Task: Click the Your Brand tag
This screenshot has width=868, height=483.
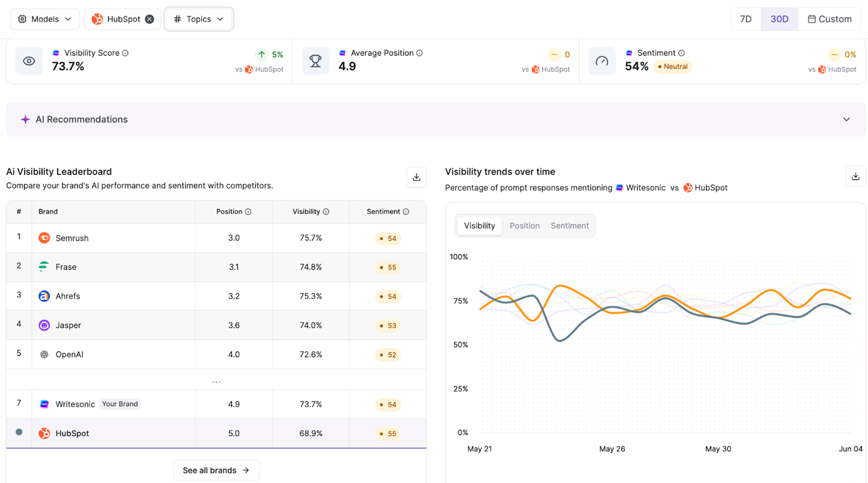Action: tap(120, 404)
